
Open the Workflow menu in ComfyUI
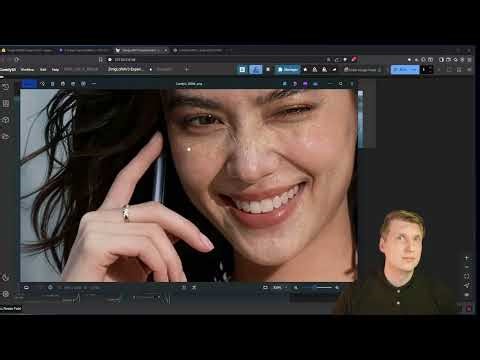(27, 70)
